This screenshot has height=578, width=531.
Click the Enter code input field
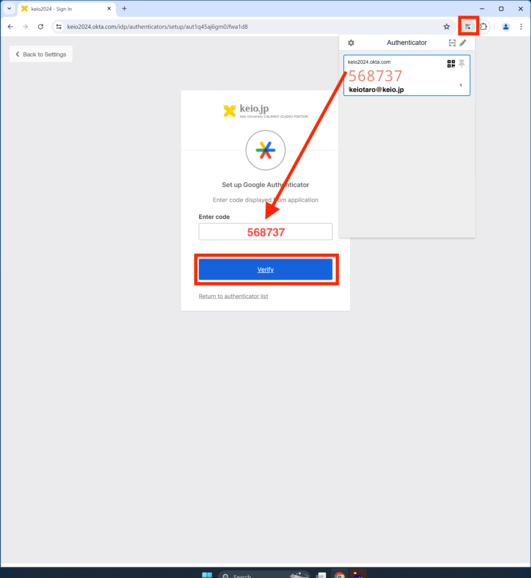pos(266,232)
